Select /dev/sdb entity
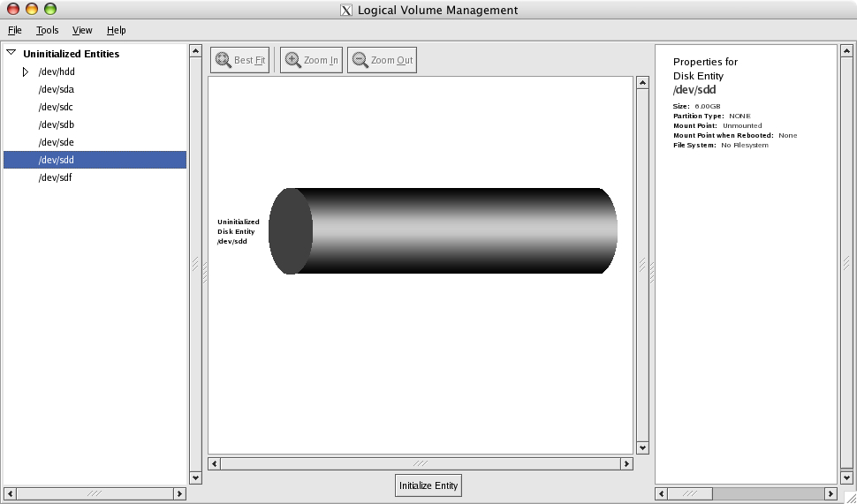Image resolution: width=857 pixels, height=504 pixels. pyautogui.click(x=56, y=124)
